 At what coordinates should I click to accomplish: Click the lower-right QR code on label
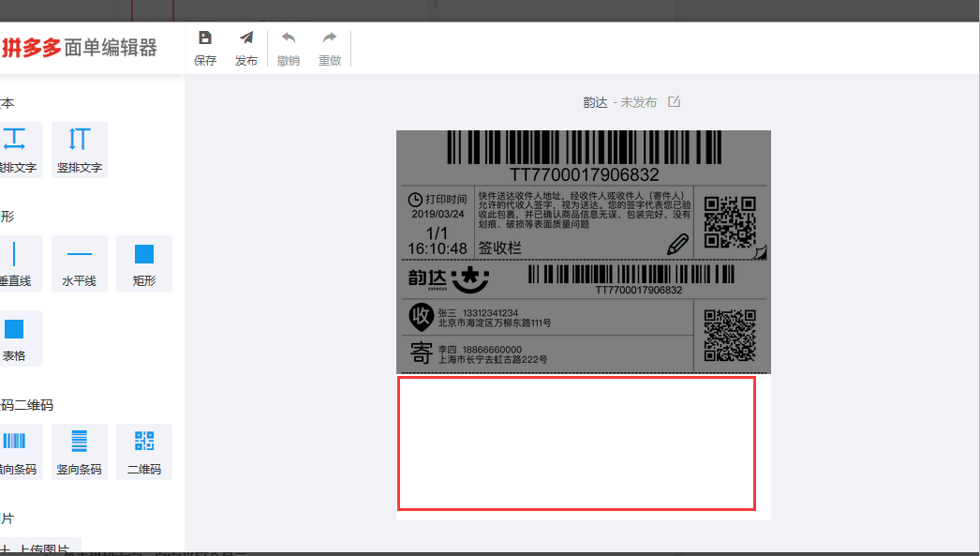click(x=730, y=336)
